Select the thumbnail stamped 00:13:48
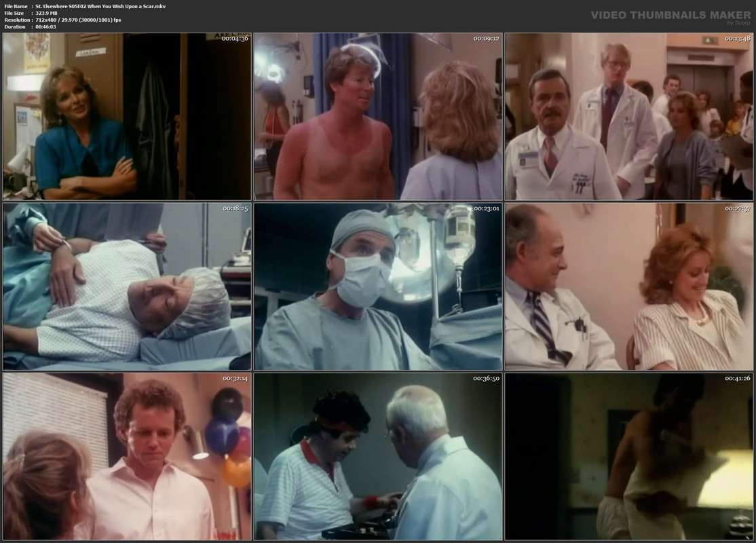 (x=628, y=117)
